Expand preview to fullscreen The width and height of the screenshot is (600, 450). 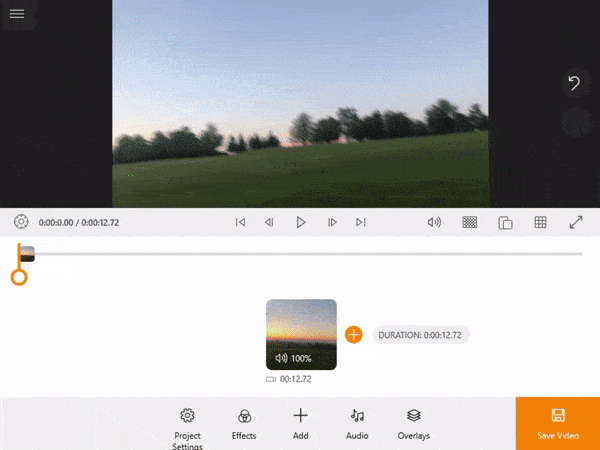(x=576, y=222)
